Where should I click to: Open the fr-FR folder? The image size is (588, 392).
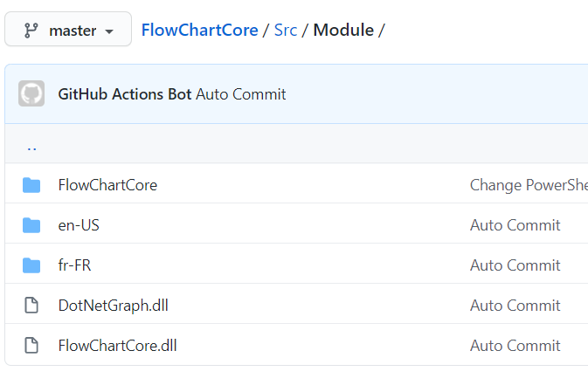click(74, 265)
